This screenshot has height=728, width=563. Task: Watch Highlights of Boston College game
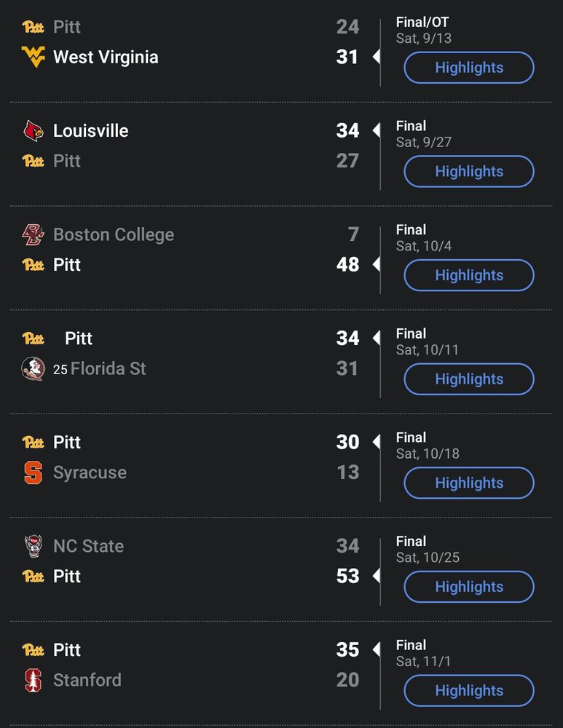[469, 275]
